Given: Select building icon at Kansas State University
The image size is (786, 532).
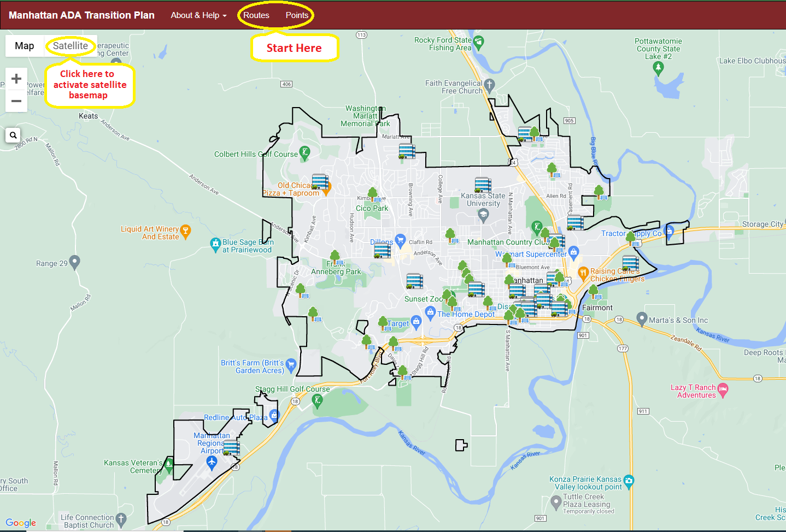Looking at the screenshot, I should click(x=483, y=185).
